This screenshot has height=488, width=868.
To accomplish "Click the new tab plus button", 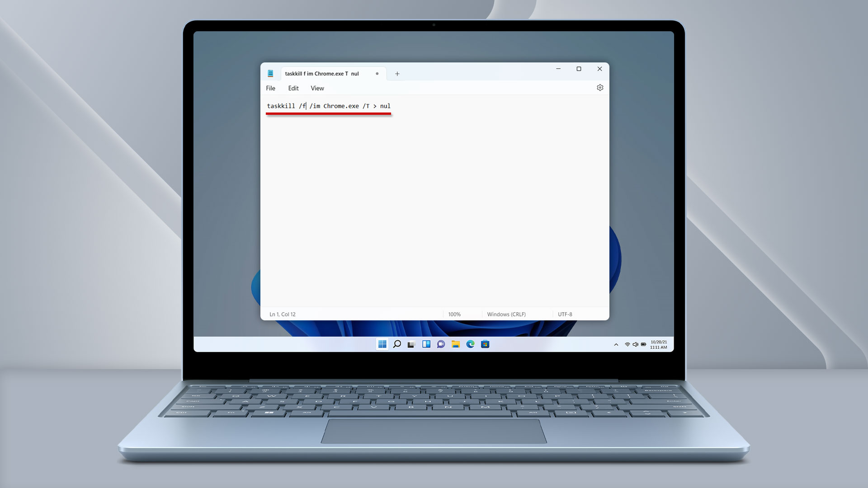I will coord(397,73).
